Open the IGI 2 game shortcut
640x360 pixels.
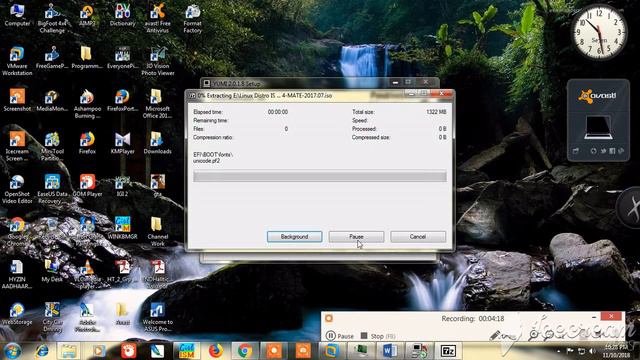click(x=122, y=186)
